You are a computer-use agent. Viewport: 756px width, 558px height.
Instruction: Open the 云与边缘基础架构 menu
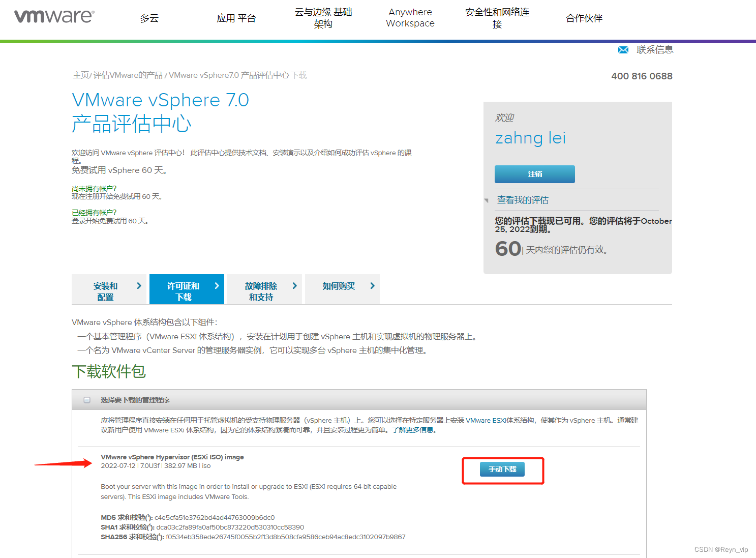(323, 18)
